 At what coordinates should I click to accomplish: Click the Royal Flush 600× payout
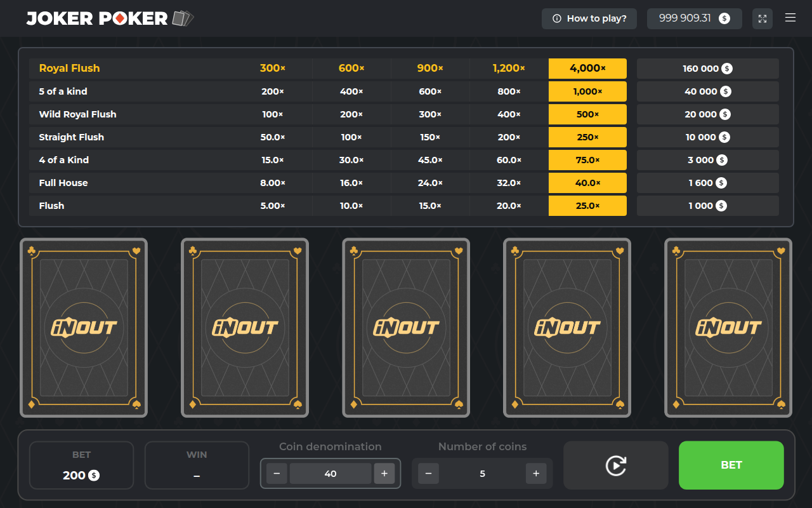pyautogui.click(x=351, y=69)
